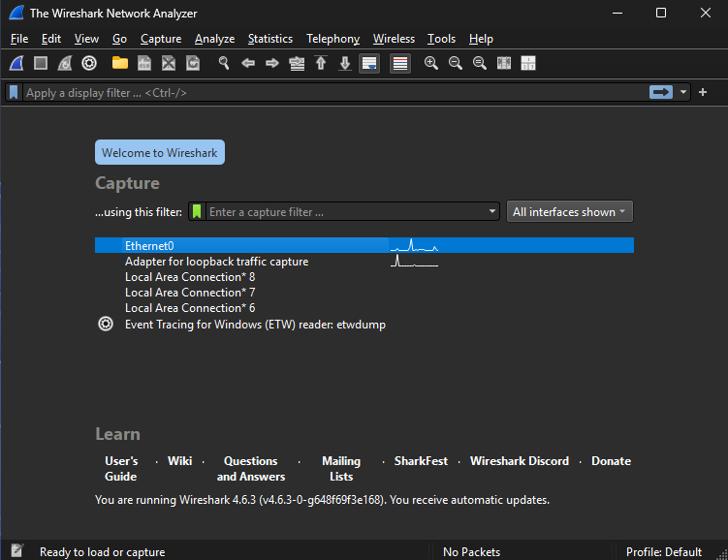Click the User's Guide link
Image resolution: width=728 pixels, height=560 pixels.
click(x=121, y=469)
